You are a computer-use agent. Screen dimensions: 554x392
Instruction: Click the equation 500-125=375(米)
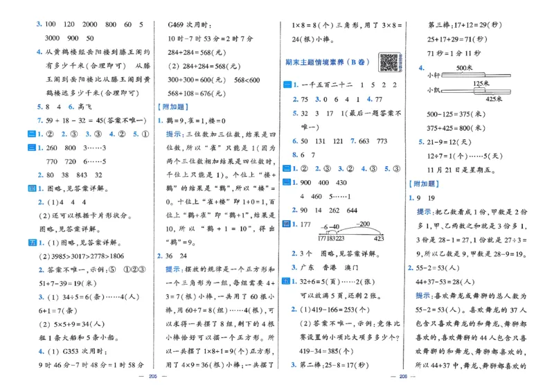pyautogui.click(x=456, y=114)
